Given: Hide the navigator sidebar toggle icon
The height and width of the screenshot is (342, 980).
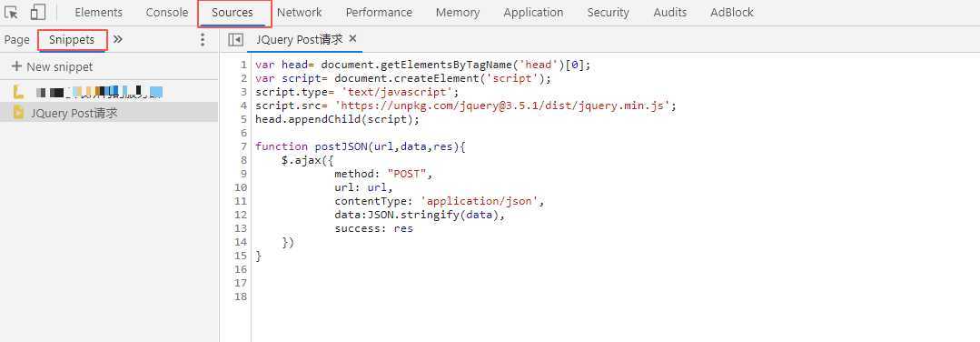Looking at the screenshot, I should (x=235, y=39).
